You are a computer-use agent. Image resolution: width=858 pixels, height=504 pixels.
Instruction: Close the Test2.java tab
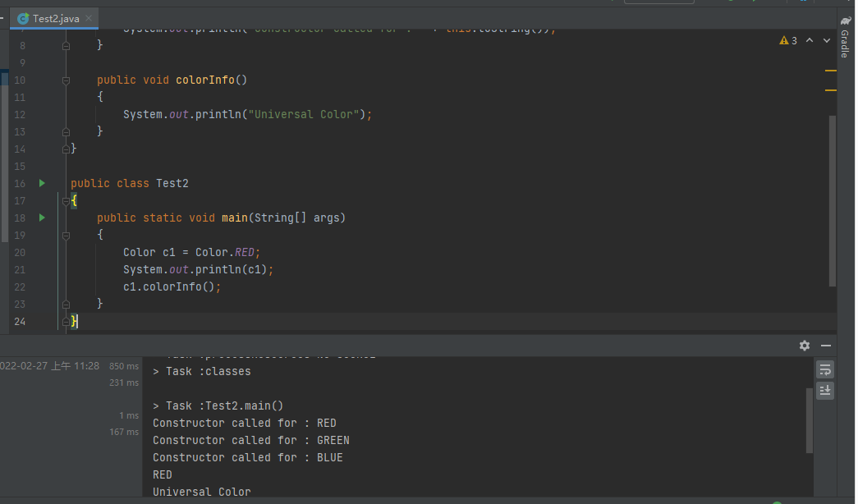[89, 18]
